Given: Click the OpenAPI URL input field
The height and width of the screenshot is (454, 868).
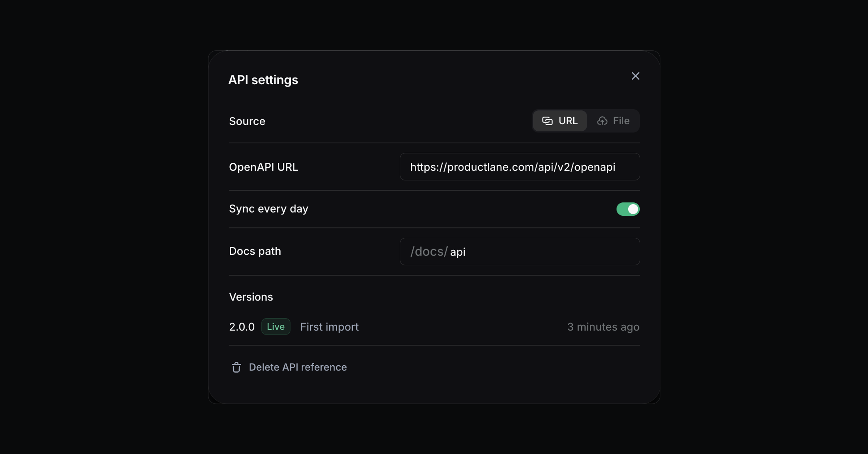Looking at the screenshot, I should [x=520, y=167].
